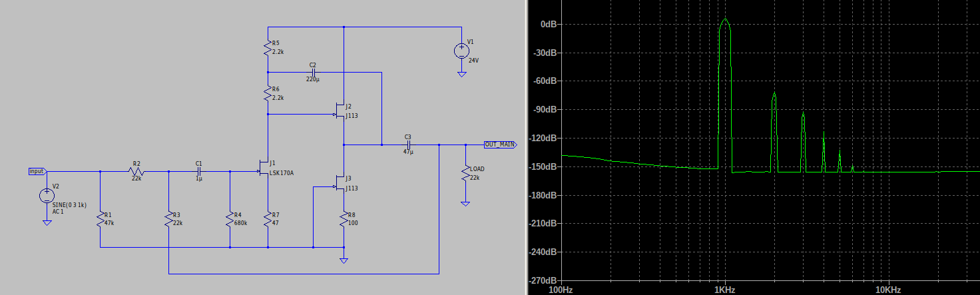Click the J113 label of J2
This screenshot has width=980, height=295.
point(352,115)
